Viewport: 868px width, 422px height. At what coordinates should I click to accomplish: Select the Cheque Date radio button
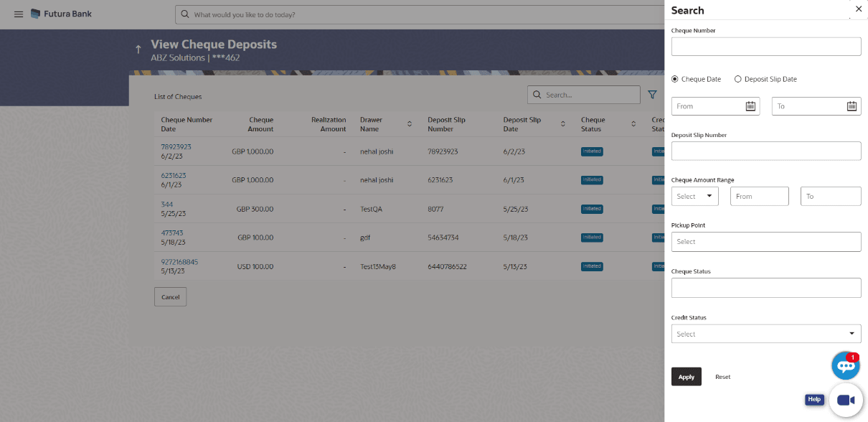(x=675, y=79)
